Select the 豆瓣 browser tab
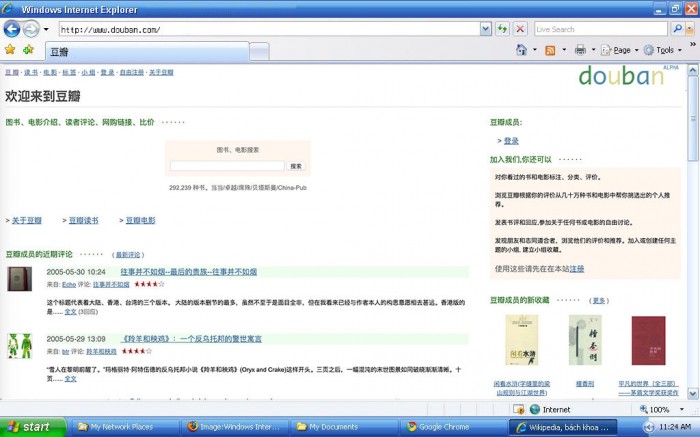This screenshot has height=437, width=700. click(145, 50)
